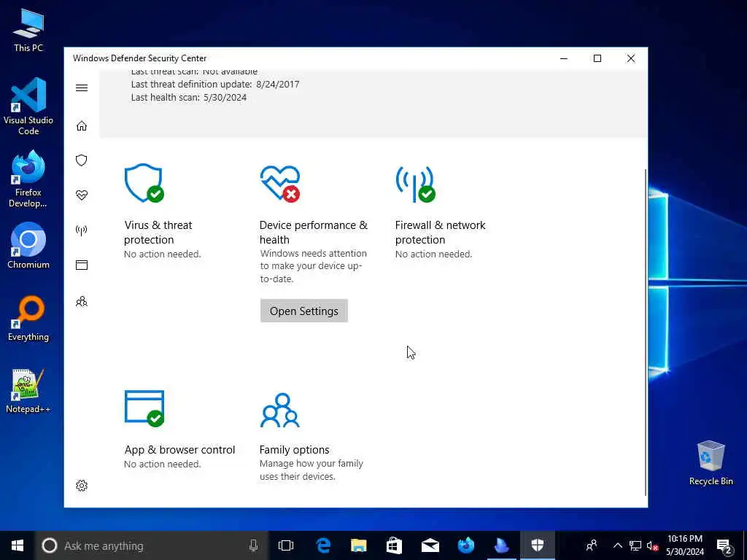Click the muted volume icon in tray
747x560 pixels.
point(652,545)
